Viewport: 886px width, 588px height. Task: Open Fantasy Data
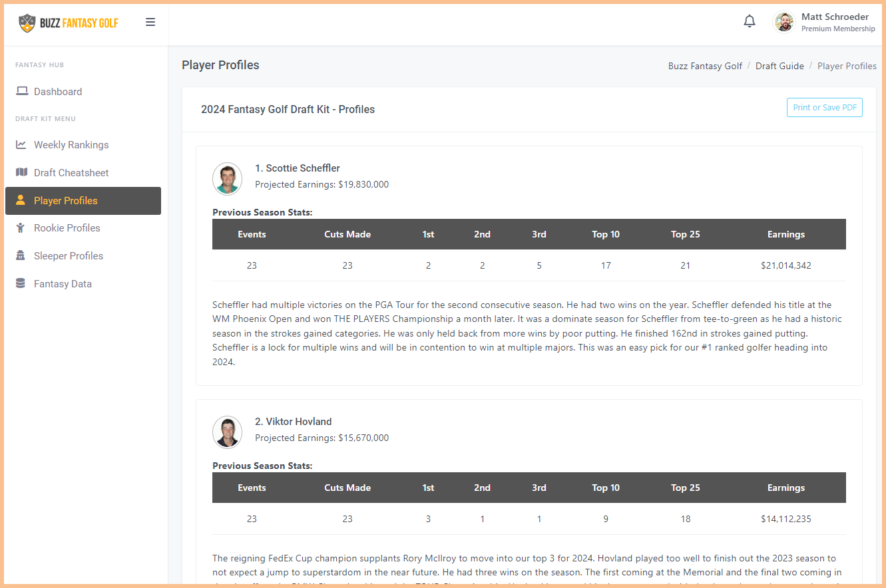83,284
